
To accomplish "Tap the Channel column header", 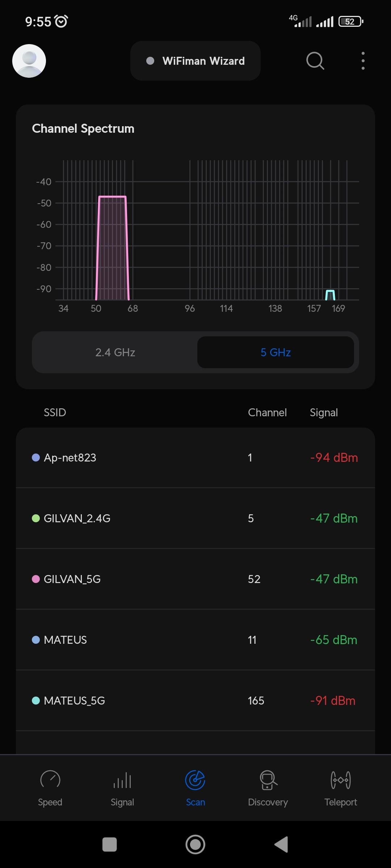I will tap(267, 412).
